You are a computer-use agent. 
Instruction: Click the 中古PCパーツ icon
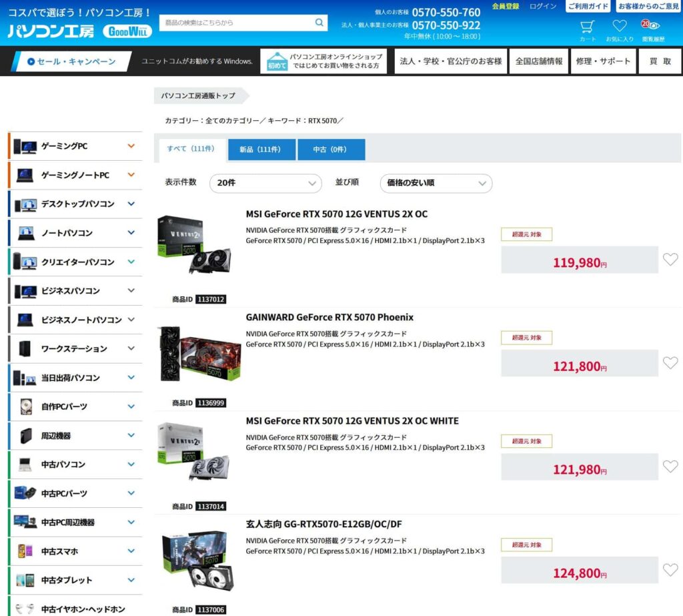(x=25, y=493)
